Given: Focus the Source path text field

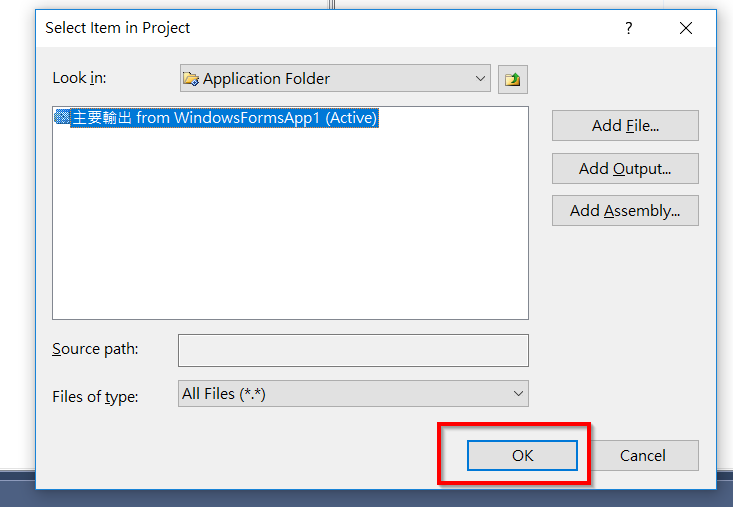Looking at the screenshot, I should (x=353, y=350).
